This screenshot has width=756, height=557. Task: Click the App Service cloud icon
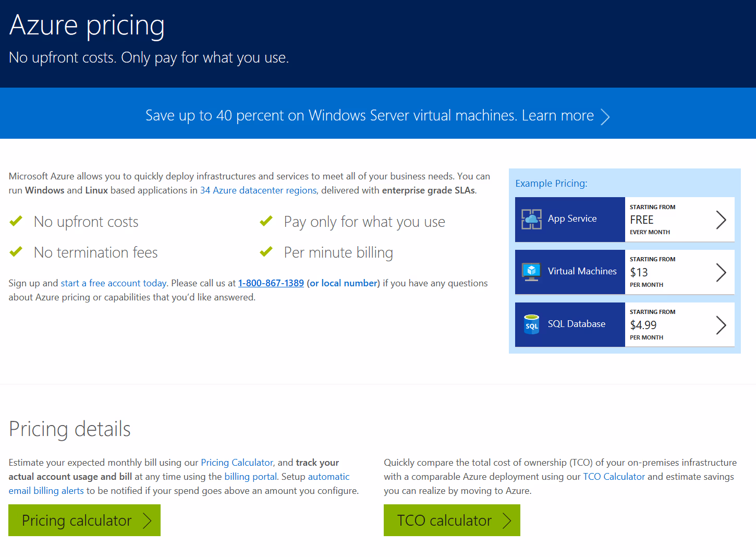[531, 219]
